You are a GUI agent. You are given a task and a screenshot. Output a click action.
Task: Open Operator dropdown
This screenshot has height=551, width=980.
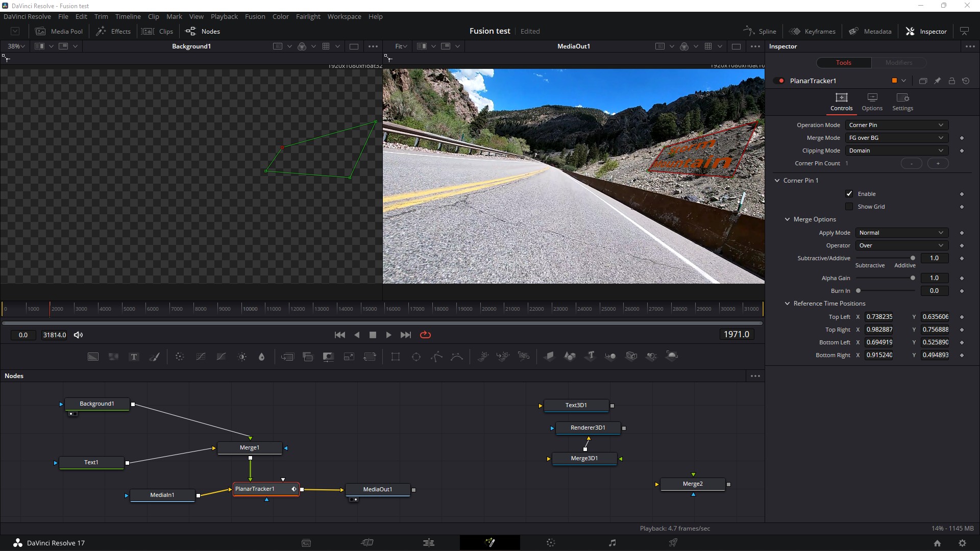click(901, 245)
